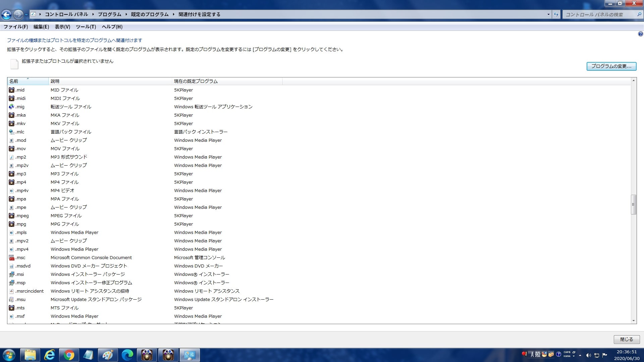Screen dimensions: 644x362
Task: Click the volume speaker tray icon
Action: [x=588, y=355]
